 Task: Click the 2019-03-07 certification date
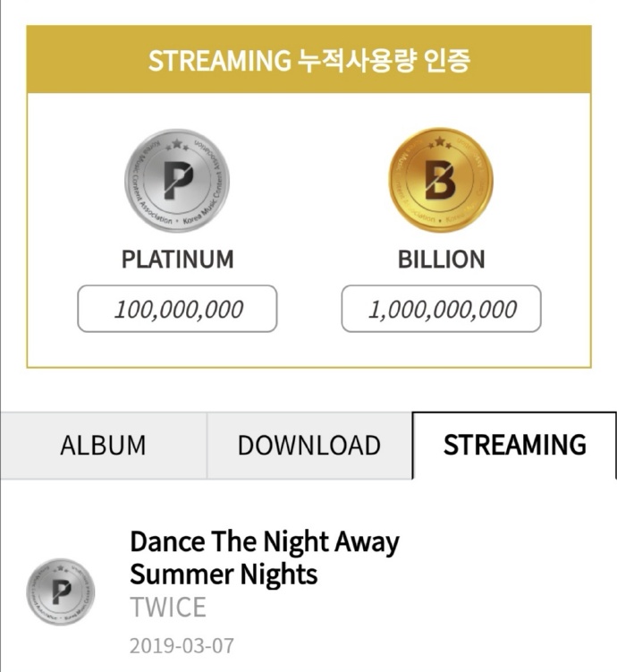point(182,644)
